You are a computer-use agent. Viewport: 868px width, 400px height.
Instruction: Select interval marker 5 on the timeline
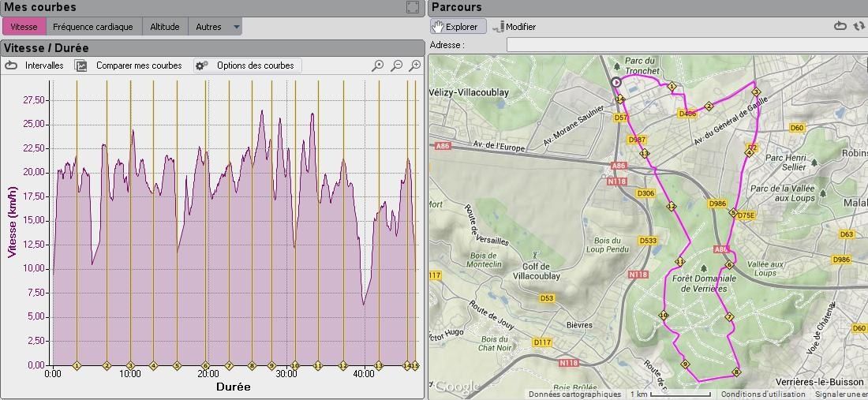coord(177,366)
